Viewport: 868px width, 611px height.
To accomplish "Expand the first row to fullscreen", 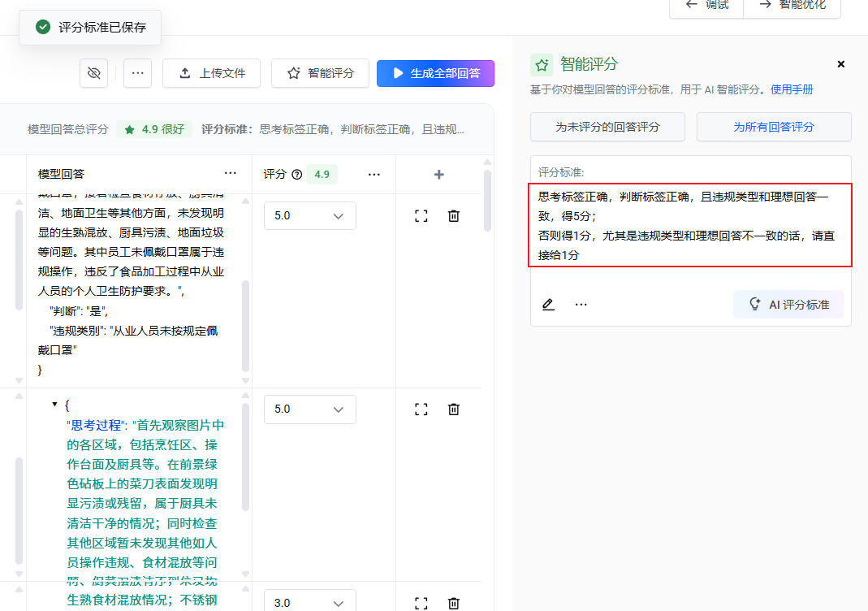I will 421,216.
